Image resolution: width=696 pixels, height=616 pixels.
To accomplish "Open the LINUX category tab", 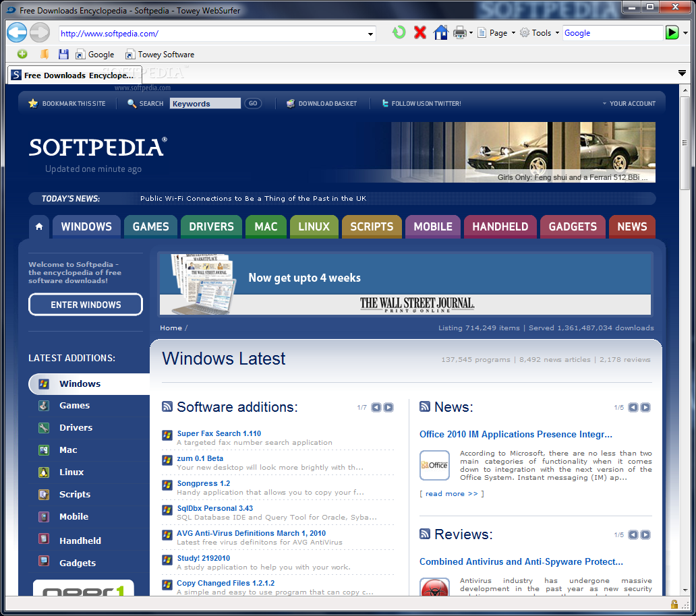I will [314, 226].
